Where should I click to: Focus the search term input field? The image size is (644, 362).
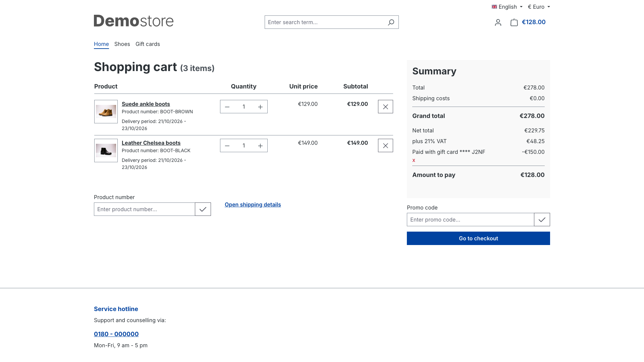324,22
